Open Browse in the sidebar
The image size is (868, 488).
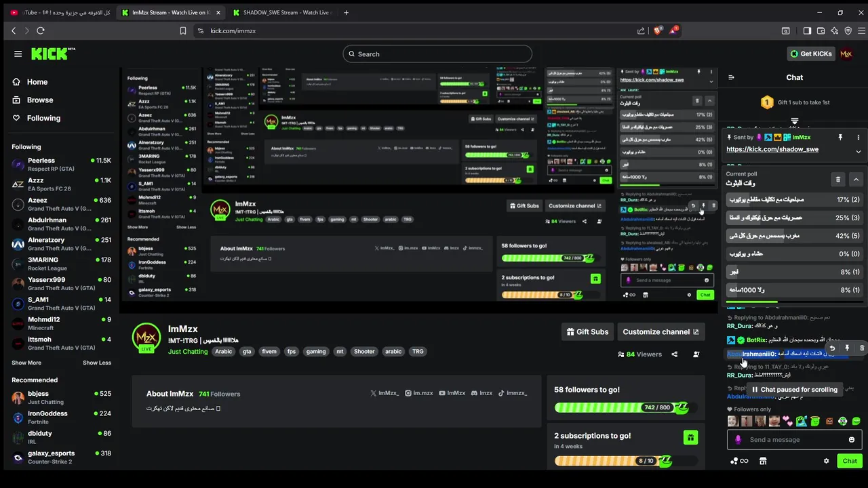coord(33,100)
